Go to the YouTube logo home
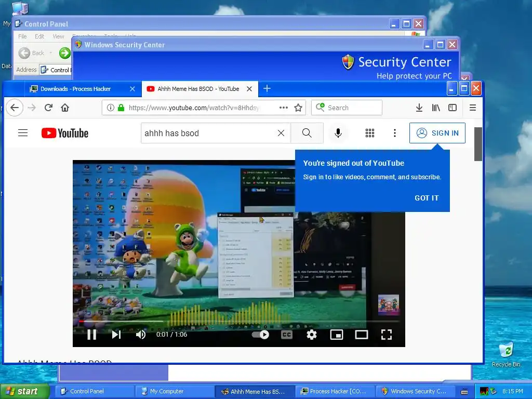Screen dimensions: 532x399 (x=65, y=133)
